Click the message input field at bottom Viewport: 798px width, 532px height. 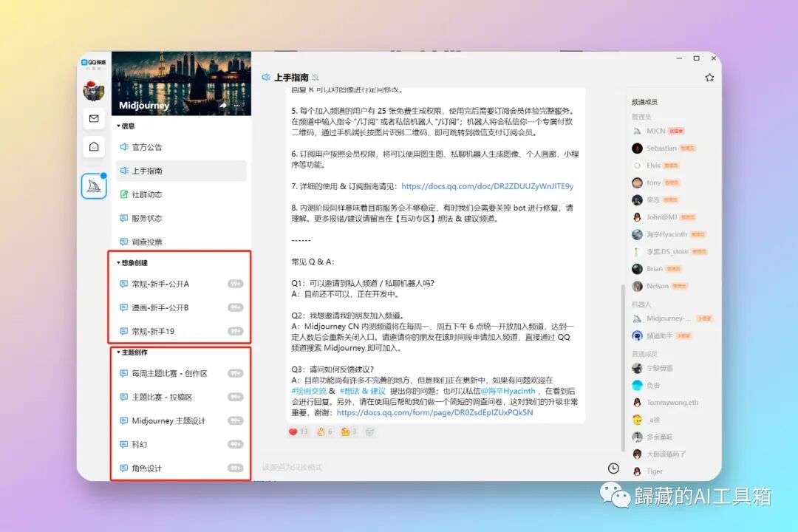pyautogui.click(x=428, y=467)
